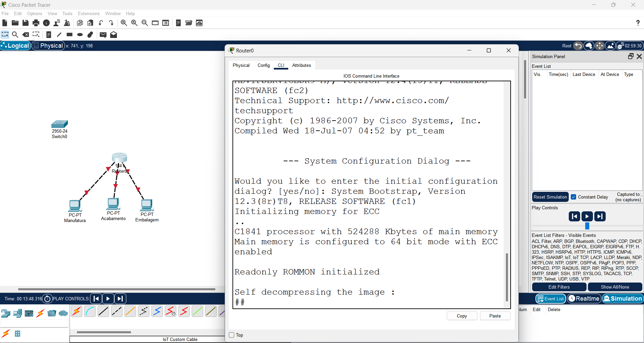
Task: Print using the printer toolbar icon
Action: (x=36, y=23)
